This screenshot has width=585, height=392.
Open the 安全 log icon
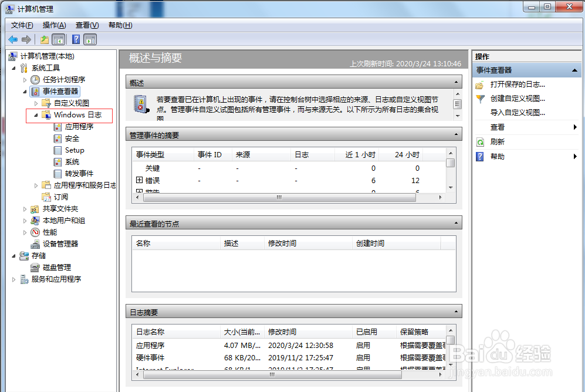coord(58,138)
